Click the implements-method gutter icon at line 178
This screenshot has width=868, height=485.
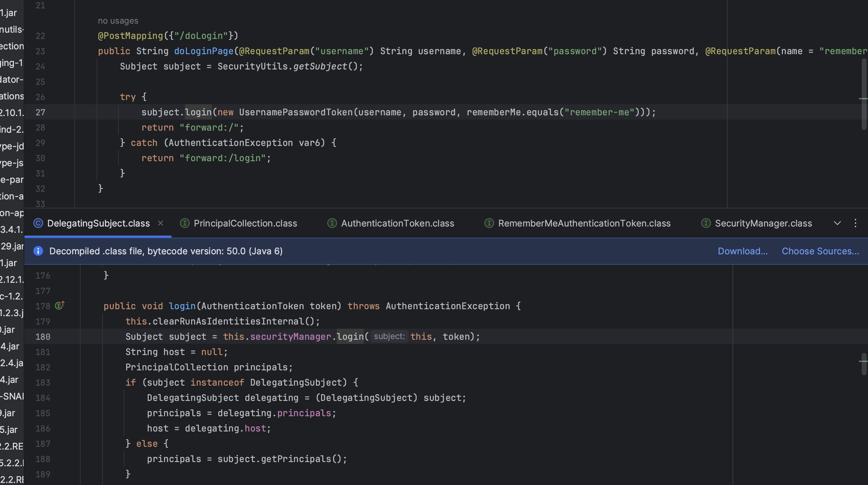[x=60, y=306]
